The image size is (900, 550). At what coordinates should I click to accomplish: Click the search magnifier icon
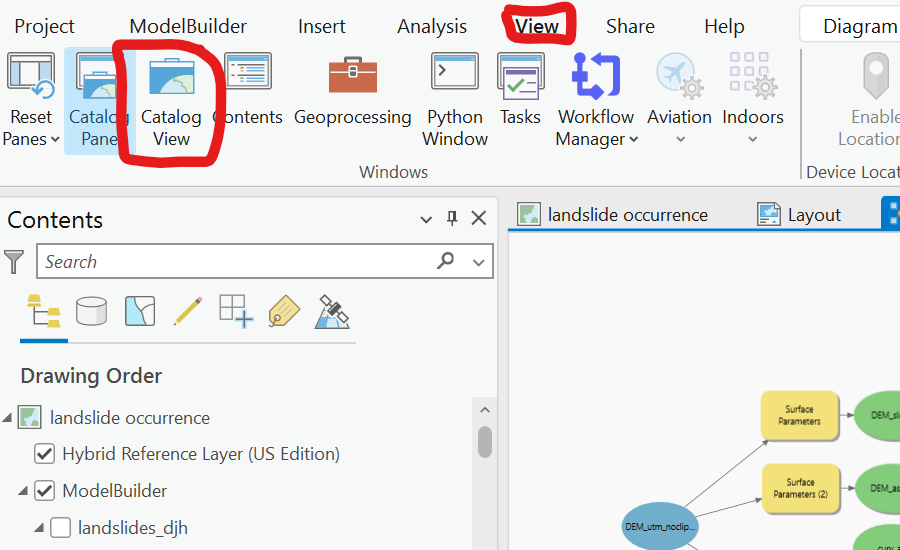(x=445, y=261)
